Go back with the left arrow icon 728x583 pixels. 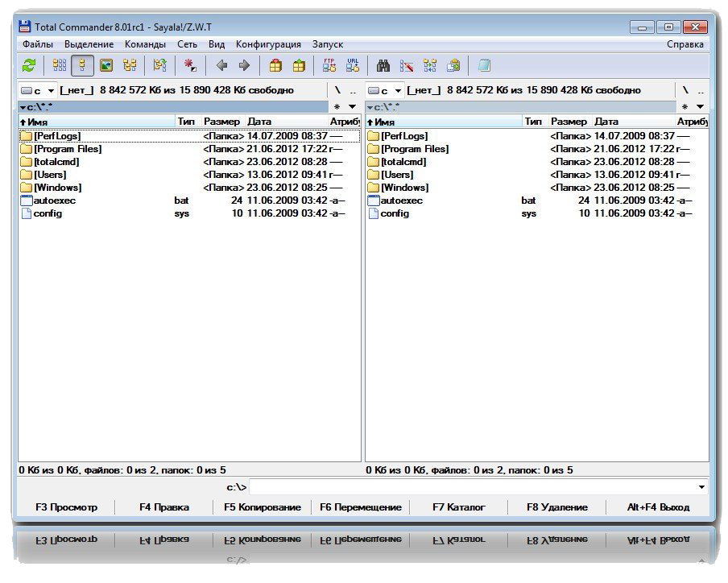point(221,65)
